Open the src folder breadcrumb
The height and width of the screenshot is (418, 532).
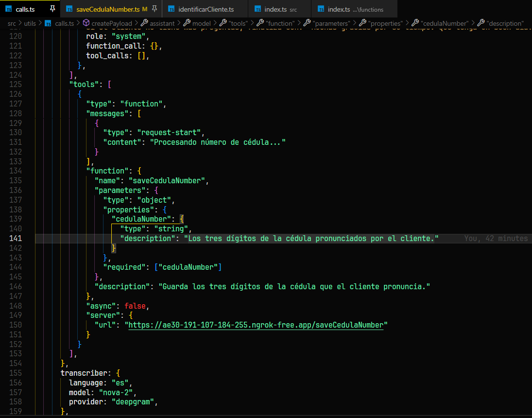12,23
